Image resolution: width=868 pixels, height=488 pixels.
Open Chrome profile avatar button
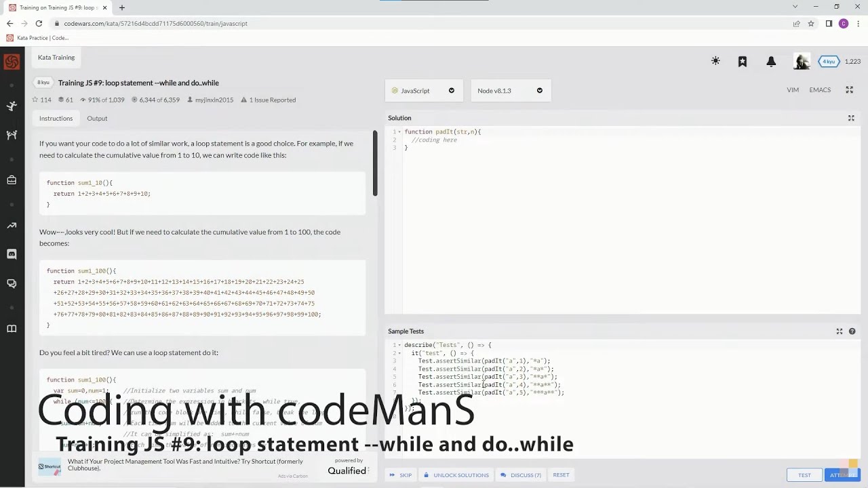click(x=844, y=24)
